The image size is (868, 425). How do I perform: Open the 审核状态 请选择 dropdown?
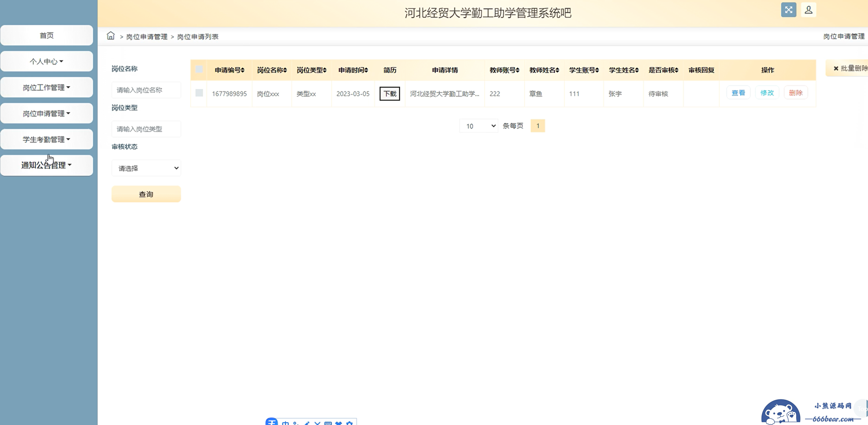point(146,168)
